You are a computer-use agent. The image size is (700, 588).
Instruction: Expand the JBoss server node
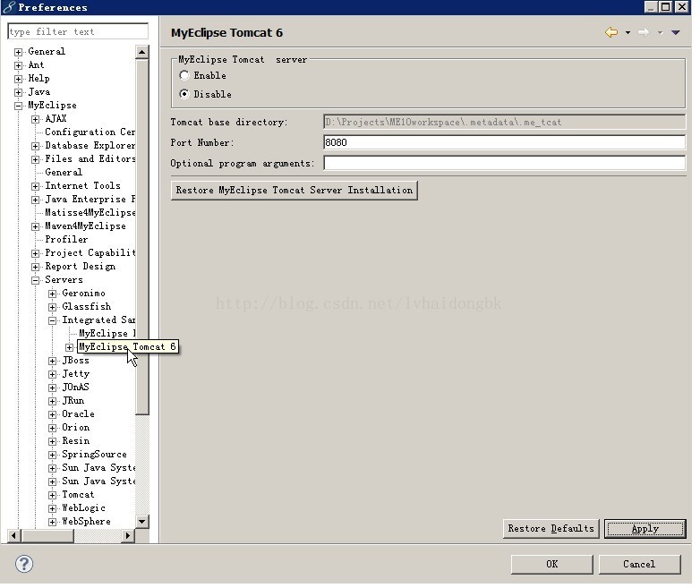click(x=52, y=361)
